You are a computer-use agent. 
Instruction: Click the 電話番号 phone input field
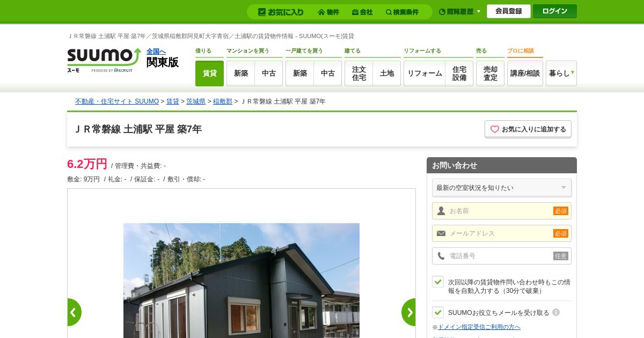(x=502, y=256)
